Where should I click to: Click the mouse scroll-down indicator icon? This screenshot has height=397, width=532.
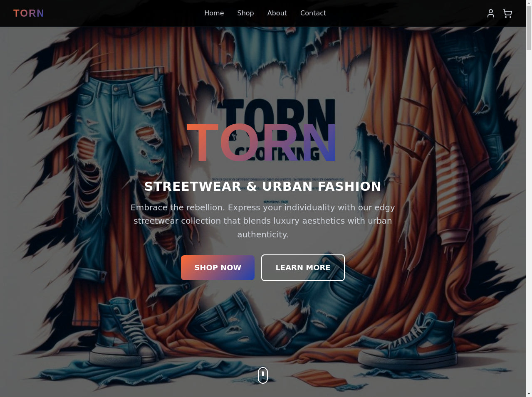tap(263, 375)
